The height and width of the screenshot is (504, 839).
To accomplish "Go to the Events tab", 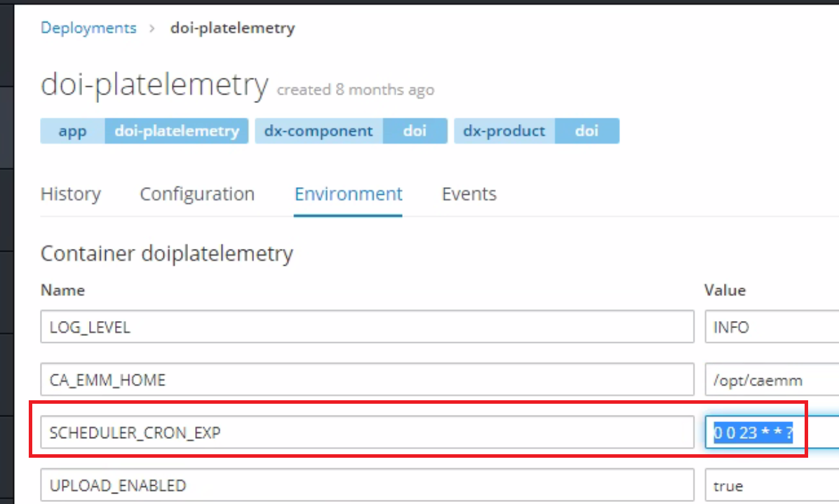I will 469,194.
